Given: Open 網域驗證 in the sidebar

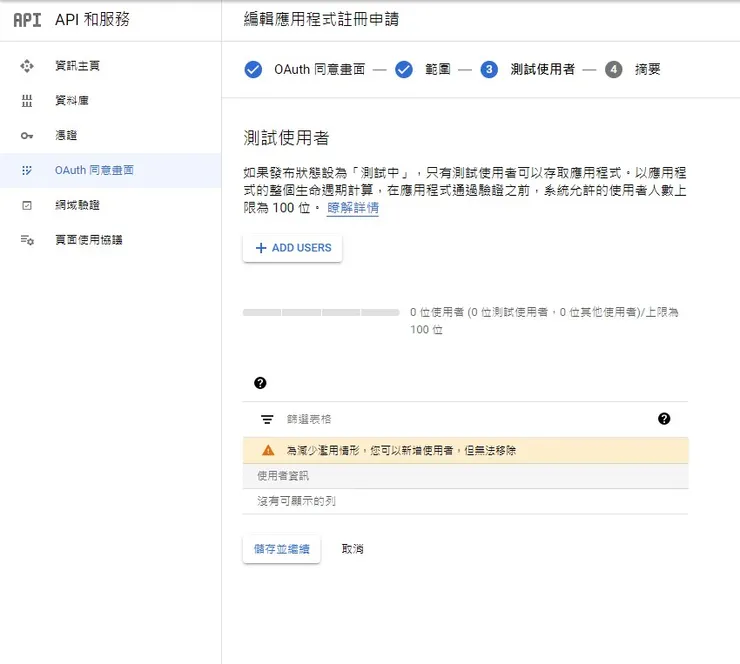Looking at the screenshot, I should (x=77, y=205).
